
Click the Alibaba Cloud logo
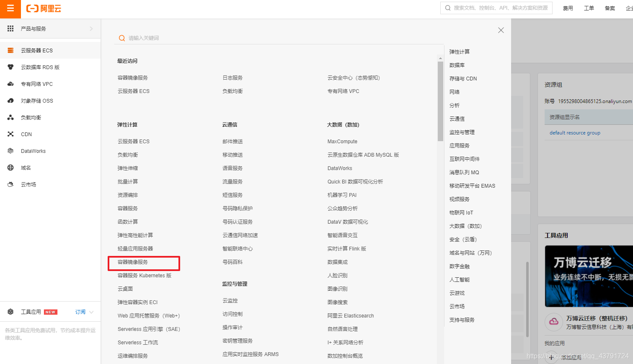44,8
